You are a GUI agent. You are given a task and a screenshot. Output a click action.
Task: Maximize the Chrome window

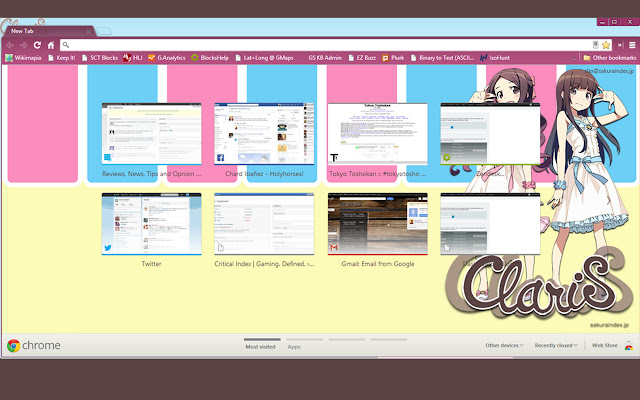pos(614,22)
